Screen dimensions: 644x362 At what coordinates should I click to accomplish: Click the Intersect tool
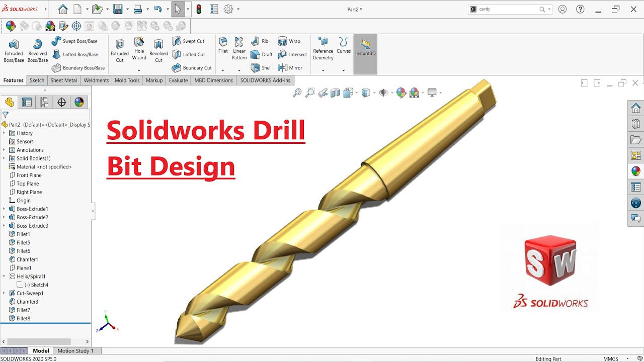pyautogui.click(x=292, y=54)
